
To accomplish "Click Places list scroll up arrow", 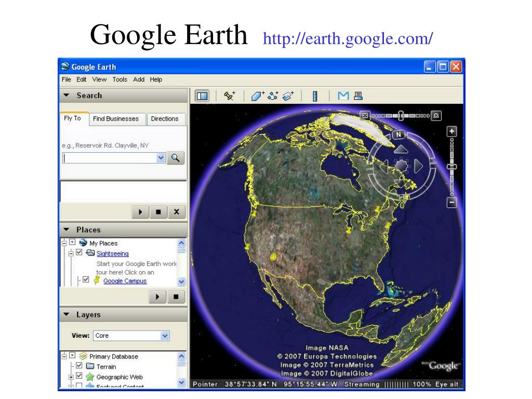I will point(181,243).
